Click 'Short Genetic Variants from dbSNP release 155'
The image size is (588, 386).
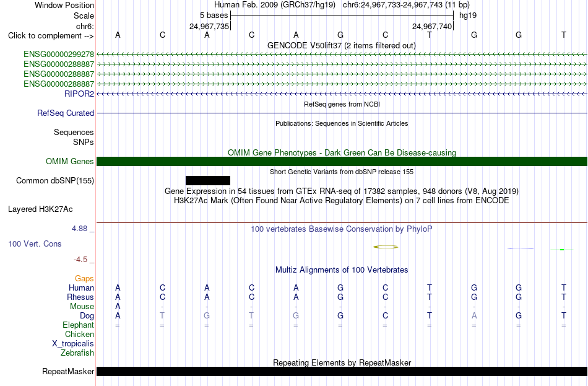click(342, 172)
